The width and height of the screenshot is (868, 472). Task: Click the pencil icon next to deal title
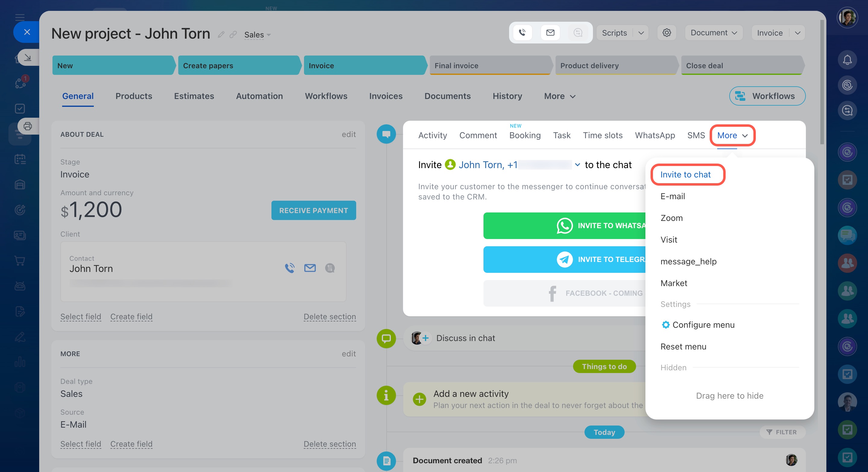point(221,35)
